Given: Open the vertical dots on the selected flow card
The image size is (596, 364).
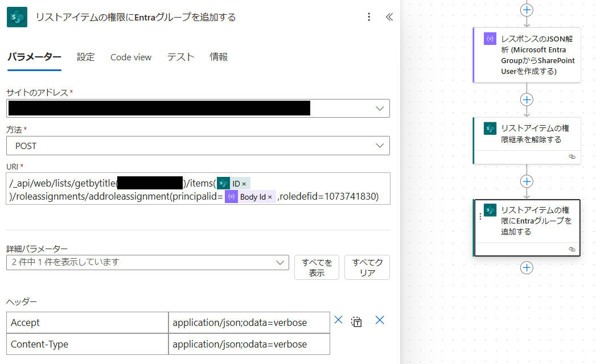Looking at the screenshot, I should coord(480,216).
